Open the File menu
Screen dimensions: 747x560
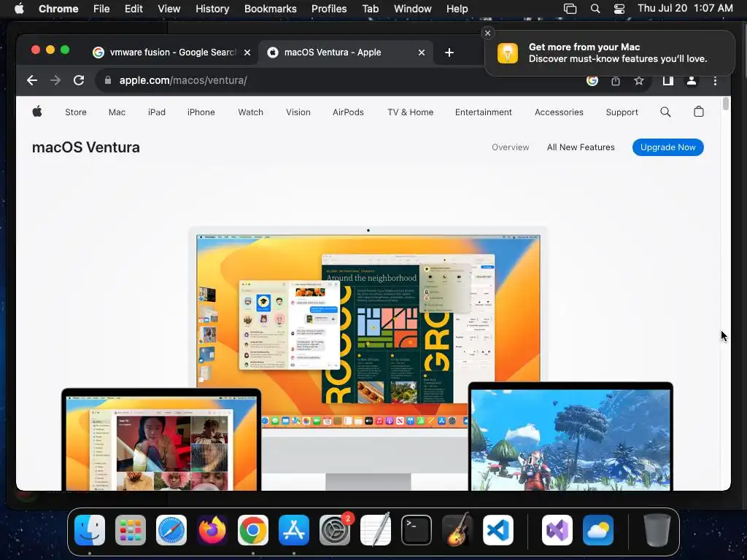[x=101, y=9]
